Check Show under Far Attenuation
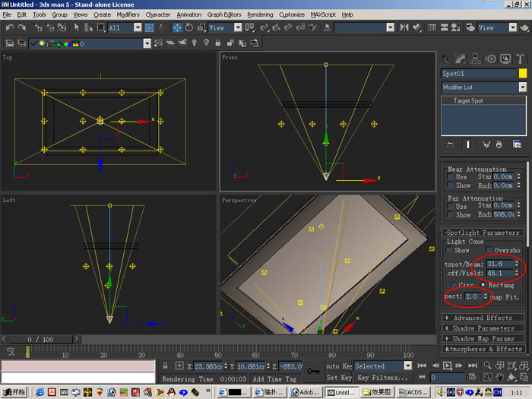 [451, 214]
